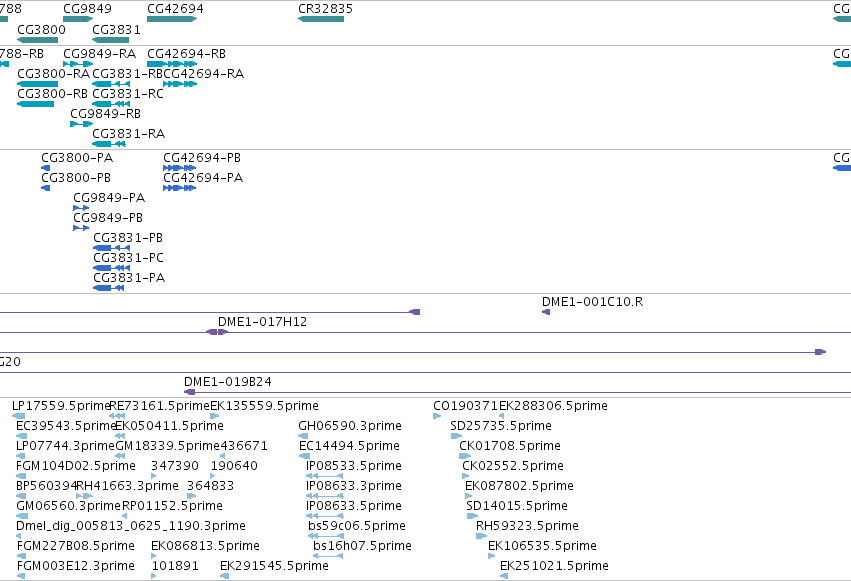Select the CG3831-PA protein label
851x581 pixels.
129,278
